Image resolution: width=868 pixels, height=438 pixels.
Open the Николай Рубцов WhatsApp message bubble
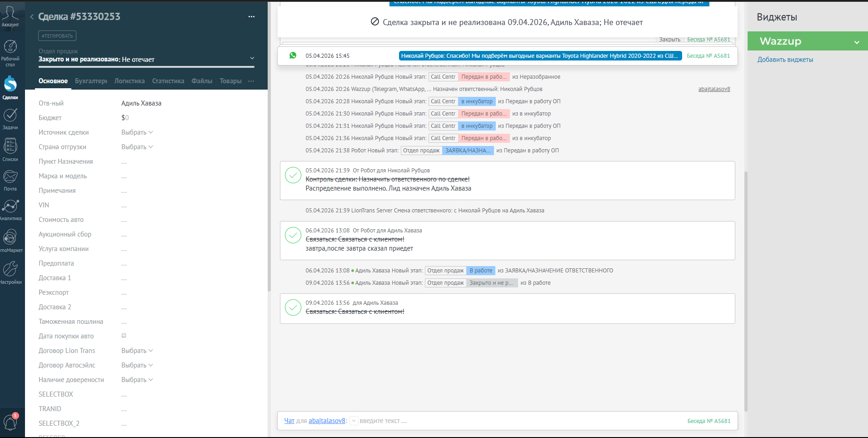[540, 56]
